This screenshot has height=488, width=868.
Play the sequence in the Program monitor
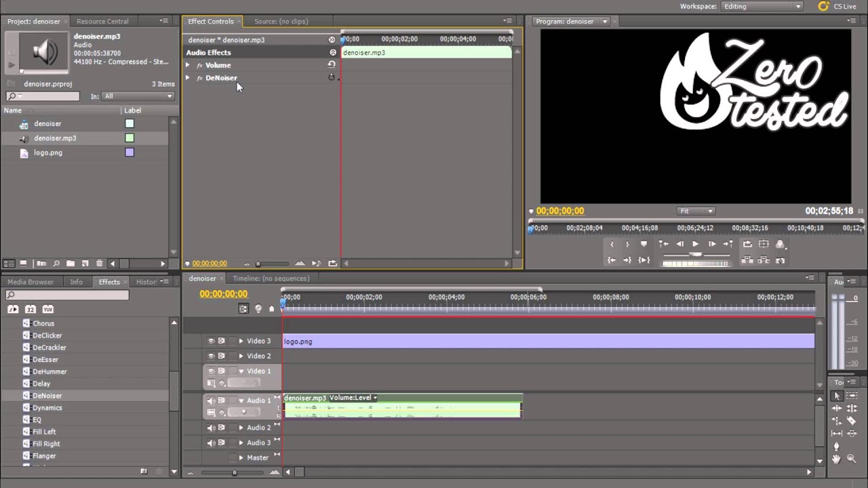tap(695, 244)
